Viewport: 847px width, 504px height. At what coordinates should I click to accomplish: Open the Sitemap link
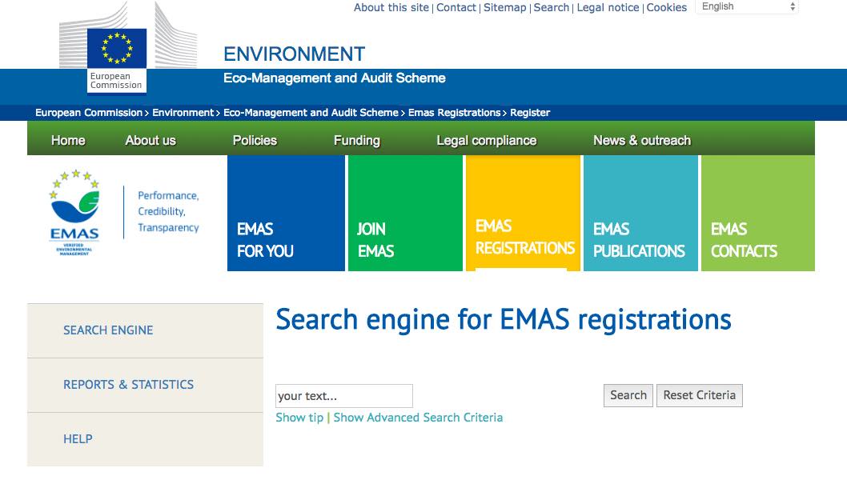[504, 7]
